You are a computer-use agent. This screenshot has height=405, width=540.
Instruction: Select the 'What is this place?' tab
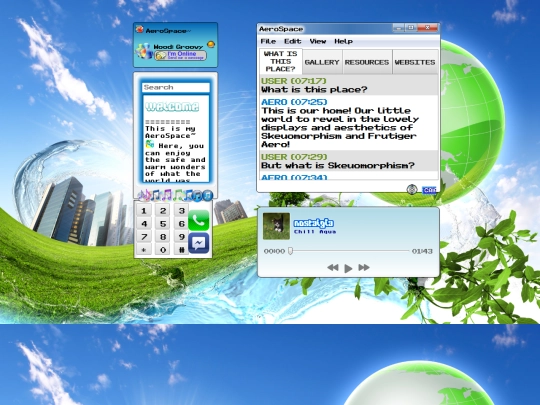point(281,61)
